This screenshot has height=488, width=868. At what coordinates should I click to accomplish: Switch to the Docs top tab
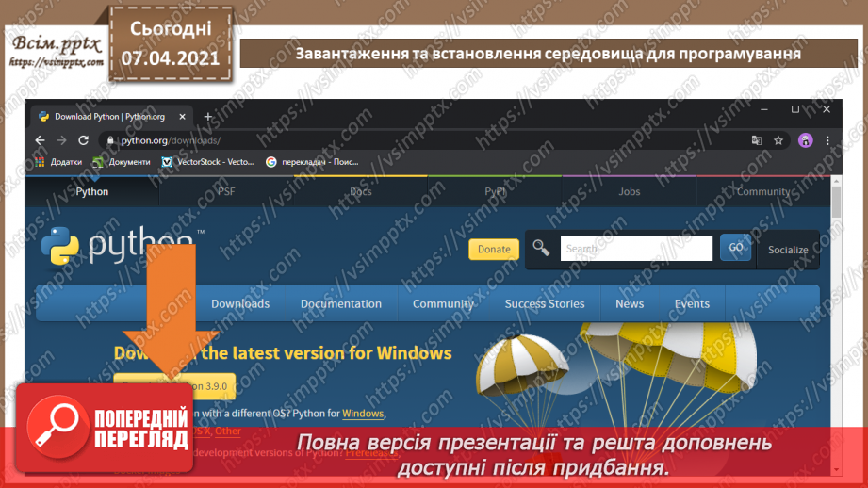360,191
